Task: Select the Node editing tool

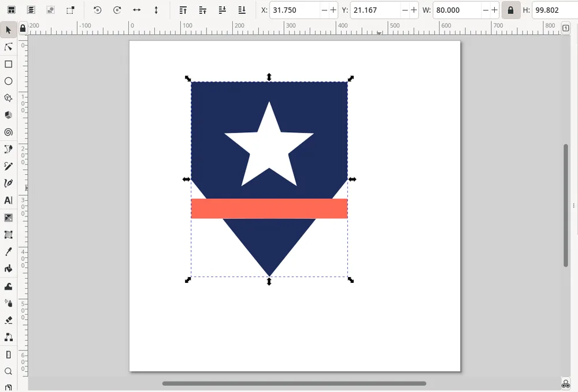Action: [x=9, y=47]
